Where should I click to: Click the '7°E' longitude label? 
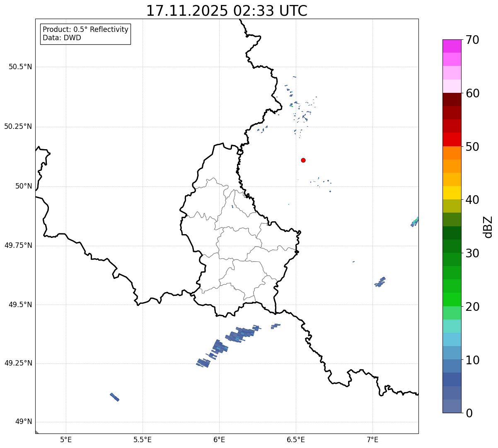click(372, 439)
